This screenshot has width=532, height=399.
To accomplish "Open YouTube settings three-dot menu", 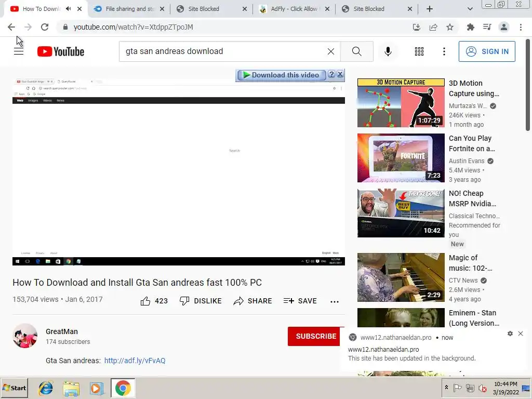I will point(444,51).
